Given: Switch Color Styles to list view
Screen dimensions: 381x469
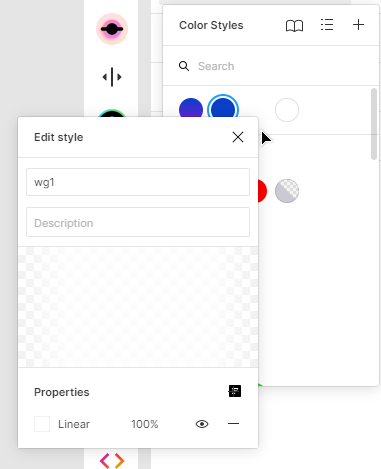Looking at the screenshot, I should 327,25.
